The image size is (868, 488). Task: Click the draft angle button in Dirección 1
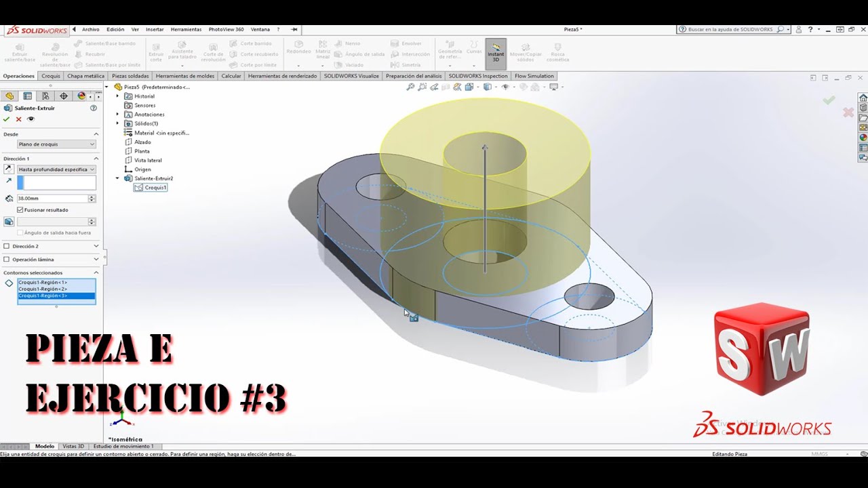coord(9,222)
